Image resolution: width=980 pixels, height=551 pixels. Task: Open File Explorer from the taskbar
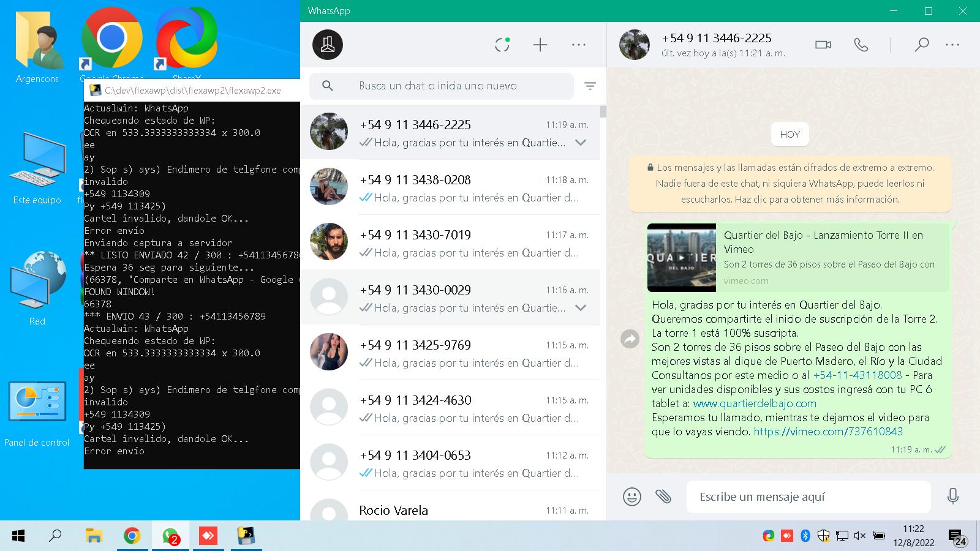94,536
